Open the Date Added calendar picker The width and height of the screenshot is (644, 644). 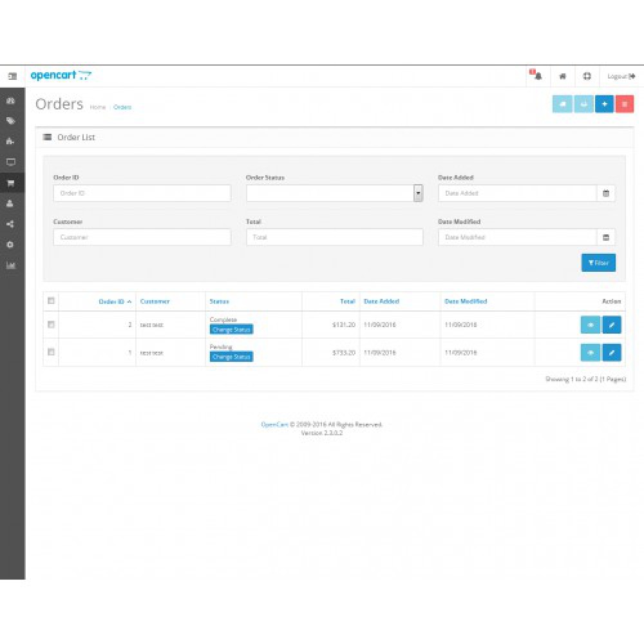click(x=605, y=193)
